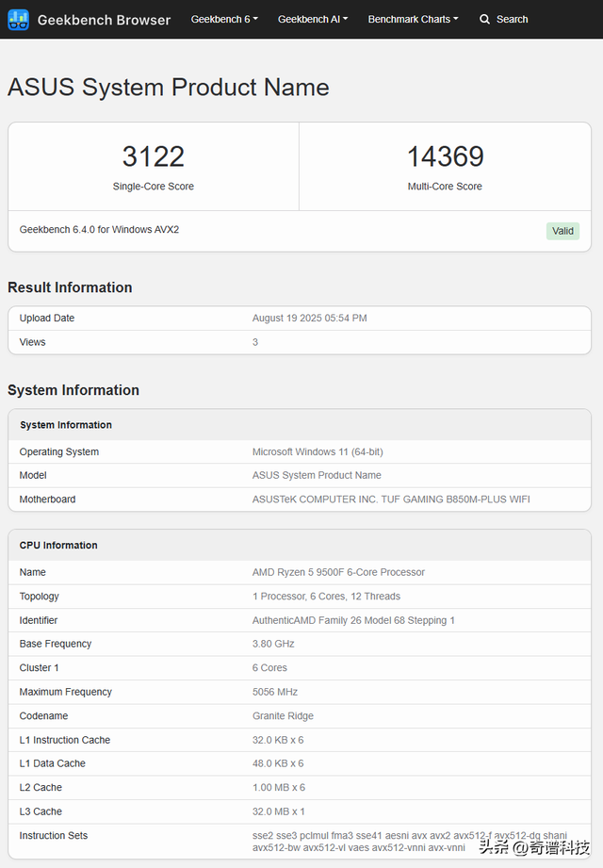Click the AuthenticAMD Family 26 identifier value
This screenshot has height=868, width=603.
(x=353, y=620)
